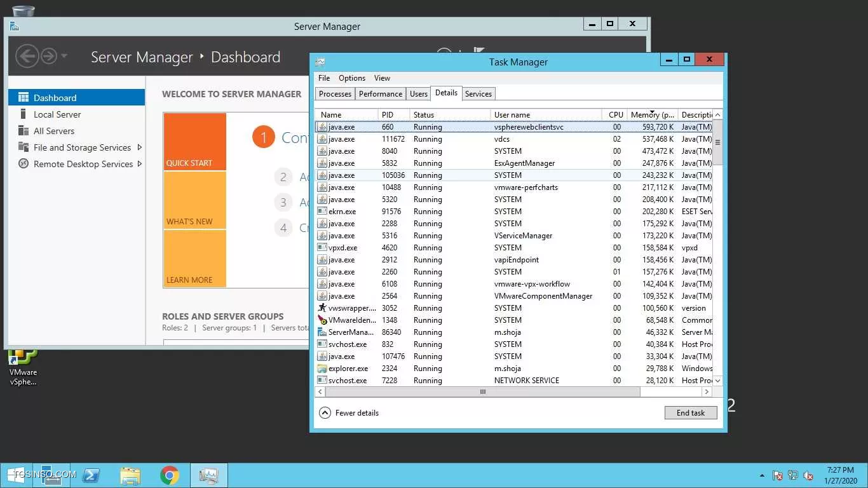The width and height of the screenshot is (868, 488).
Task: Click user name NETWORK SERVICE
Action: (x=527, y=381)
